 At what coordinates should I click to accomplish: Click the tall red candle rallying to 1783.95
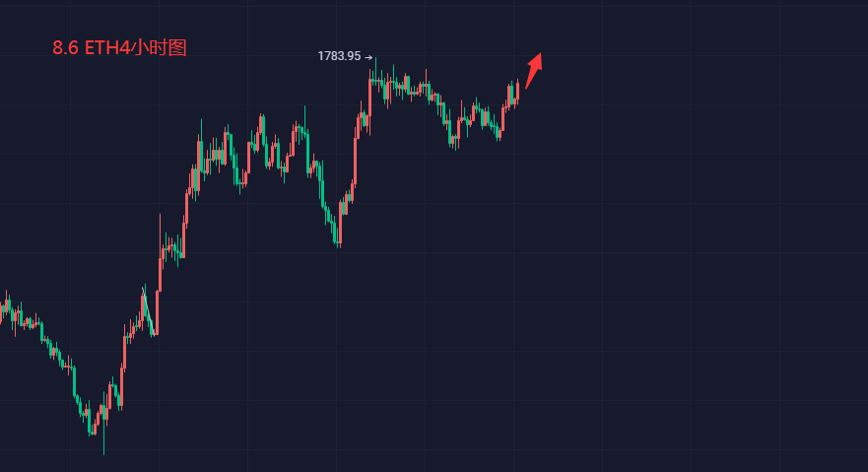357,148
